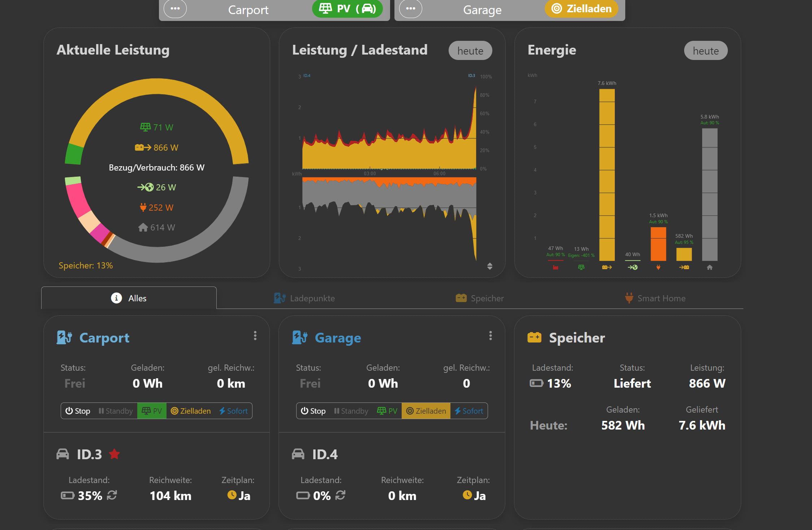The width and height of the screenshot is (812, 530).
Task: Expand the Carport top bar ellipsis menu
Action: pos(175,9)
